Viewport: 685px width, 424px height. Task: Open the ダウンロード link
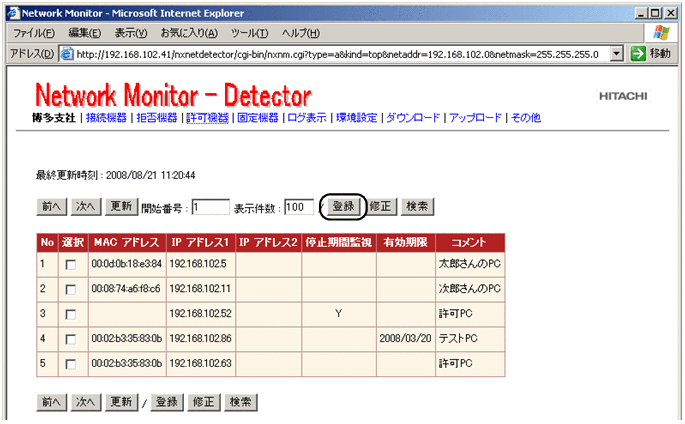[413, 117]
